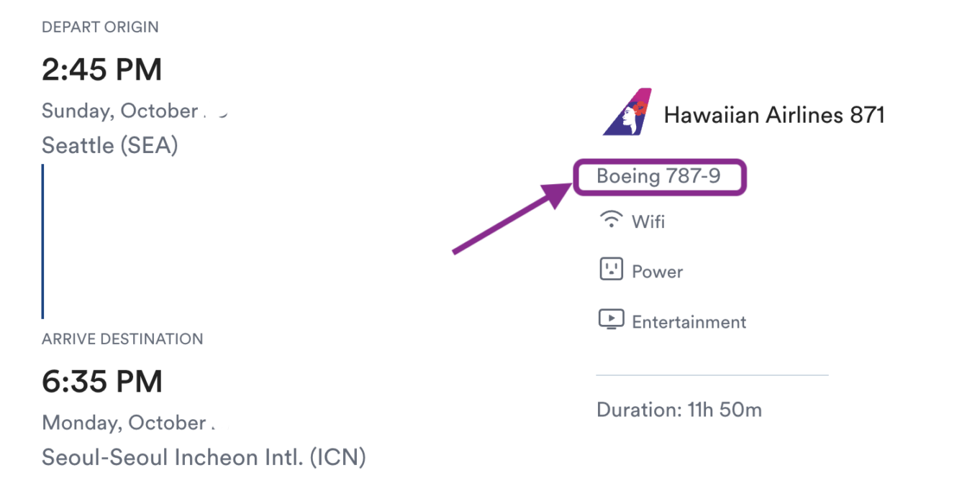
Task: Click the Entertainment screen icon
Action: 611,319
